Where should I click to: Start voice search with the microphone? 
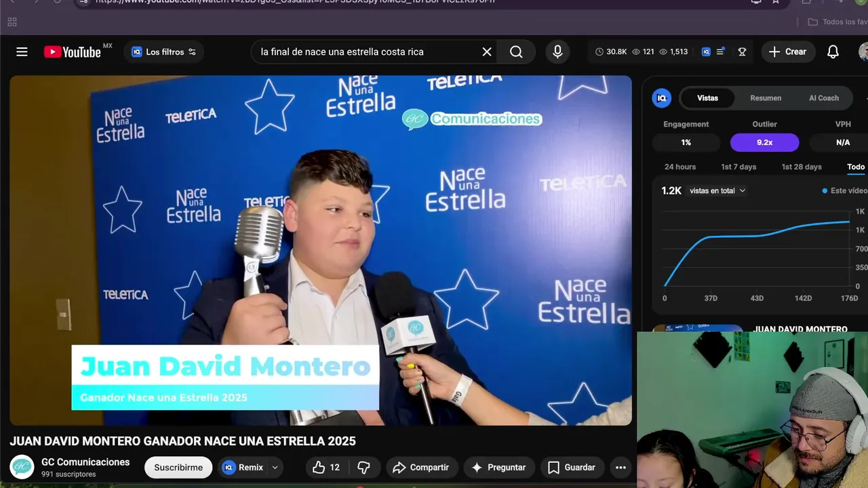557,52
